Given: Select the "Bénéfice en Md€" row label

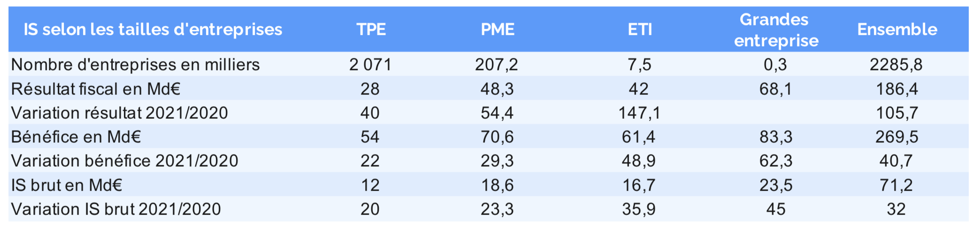Looking at the screenshot, I should pos(76,137).
